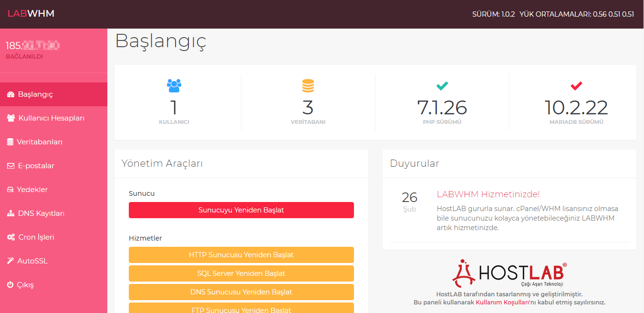
Task: Go to Veritabanları menu entry
Action: (53, 142)
